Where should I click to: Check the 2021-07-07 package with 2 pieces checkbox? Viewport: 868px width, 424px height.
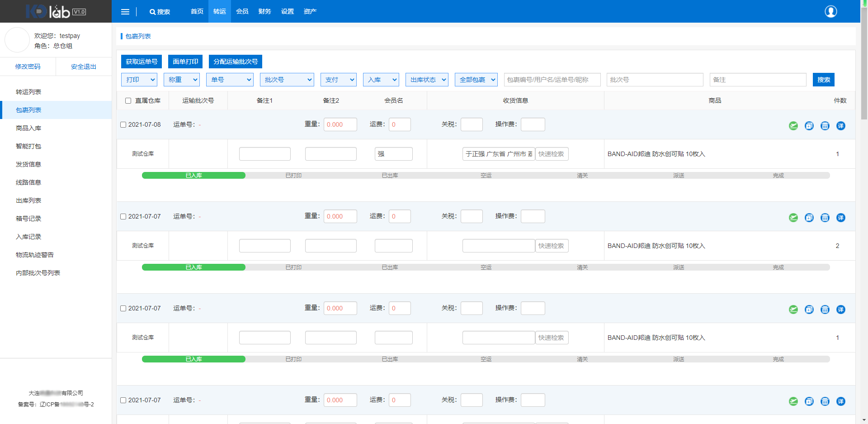(123, 217)
